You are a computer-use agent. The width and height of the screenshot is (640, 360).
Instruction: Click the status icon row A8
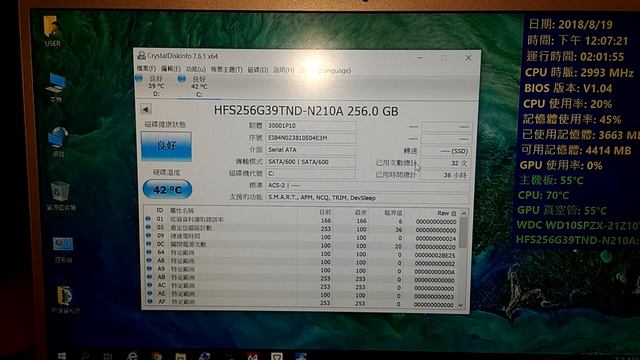point(149,260)
